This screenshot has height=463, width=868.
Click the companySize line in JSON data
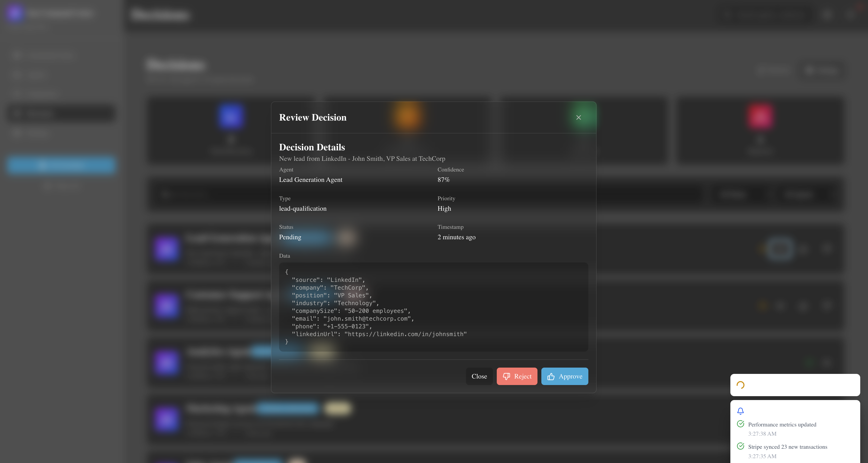pyautogui.click(x=351, y=311)
